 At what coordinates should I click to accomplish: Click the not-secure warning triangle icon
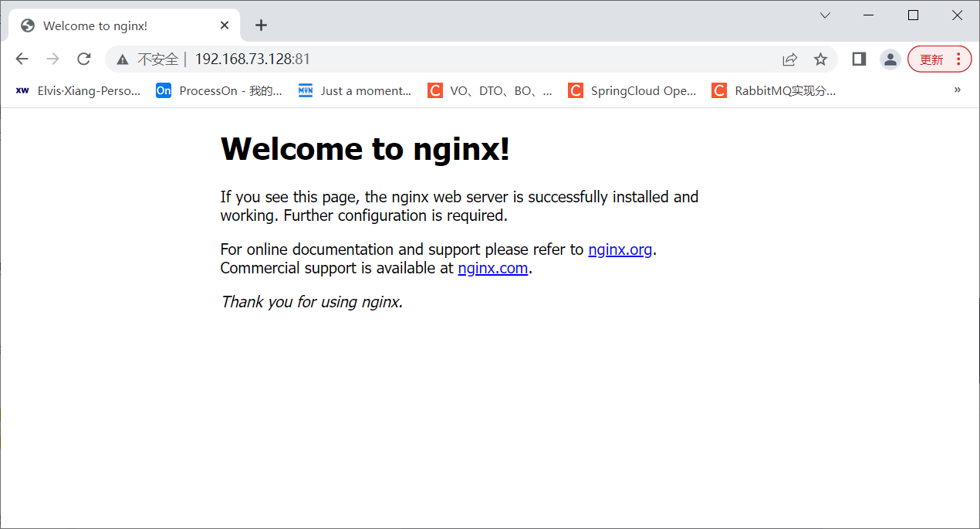tap(122, 59)
